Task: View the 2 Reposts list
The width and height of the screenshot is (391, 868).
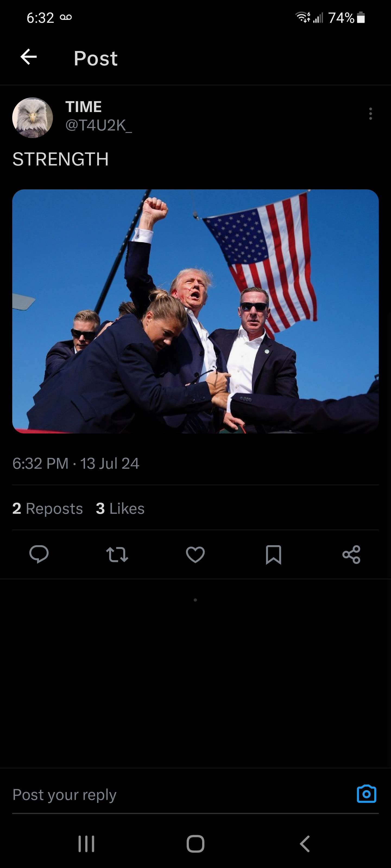Action: tap(48, 508)
